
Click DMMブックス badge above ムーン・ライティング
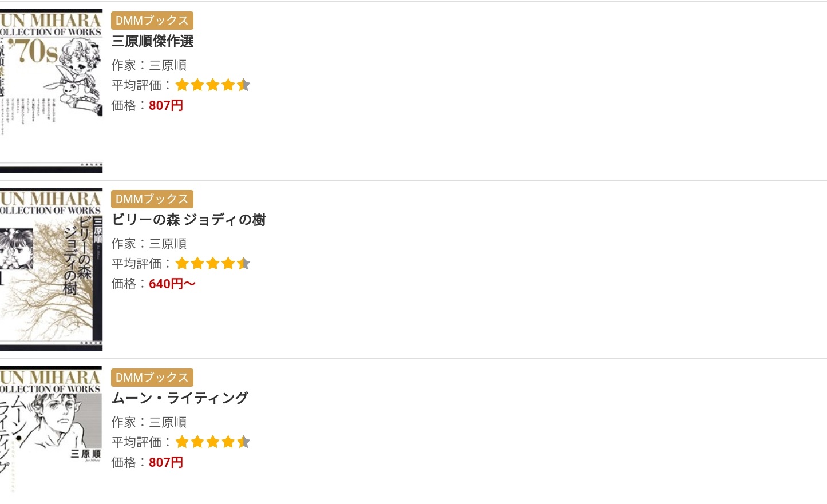[x=152, y=378]
